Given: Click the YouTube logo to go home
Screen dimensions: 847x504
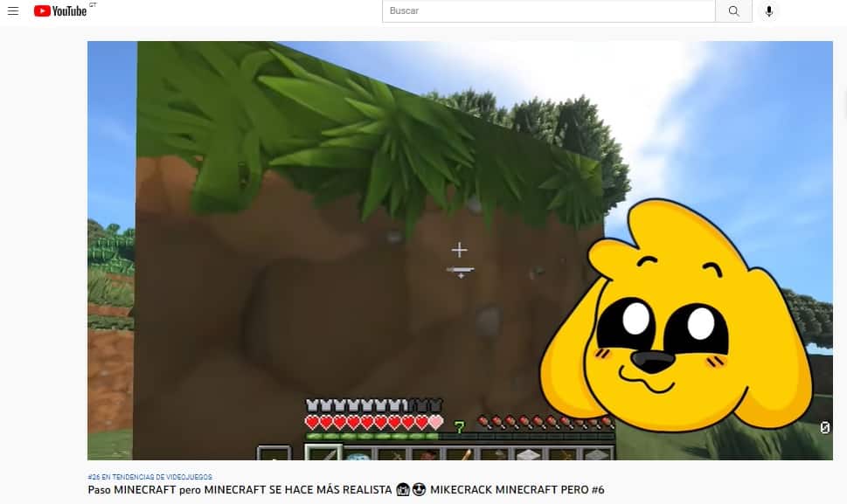Looking at the screenshot, I should pos(60,10).
